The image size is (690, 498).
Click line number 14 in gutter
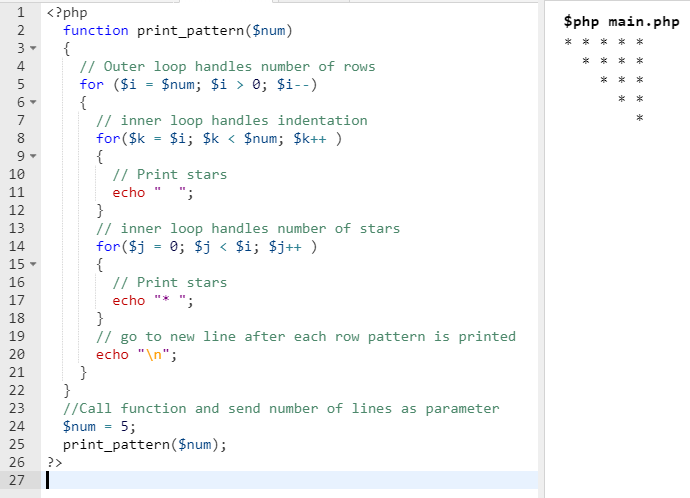pyautogui.click(x=17, y=246)
